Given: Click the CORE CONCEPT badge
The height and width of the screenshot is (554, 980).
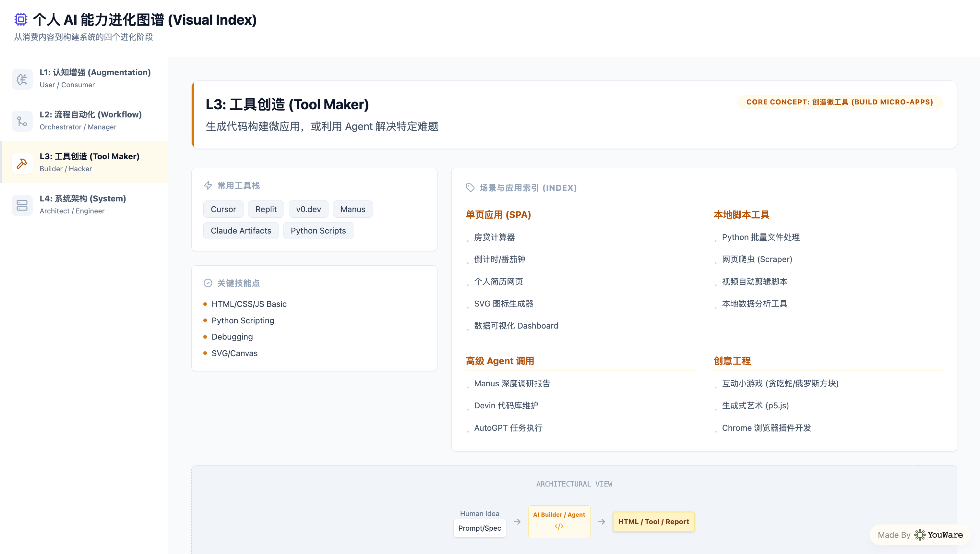Looking at the screenshot, I should [x=840, y=102].
